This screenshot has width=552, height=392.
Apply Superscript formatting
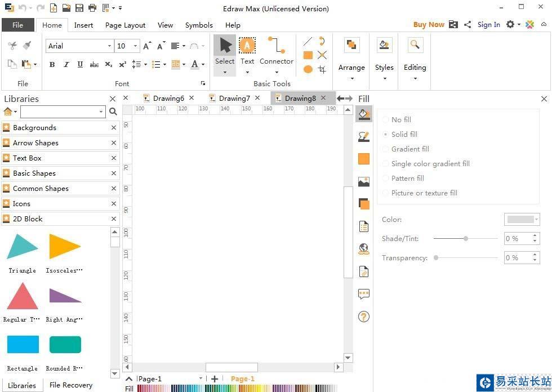pos(123,64)
